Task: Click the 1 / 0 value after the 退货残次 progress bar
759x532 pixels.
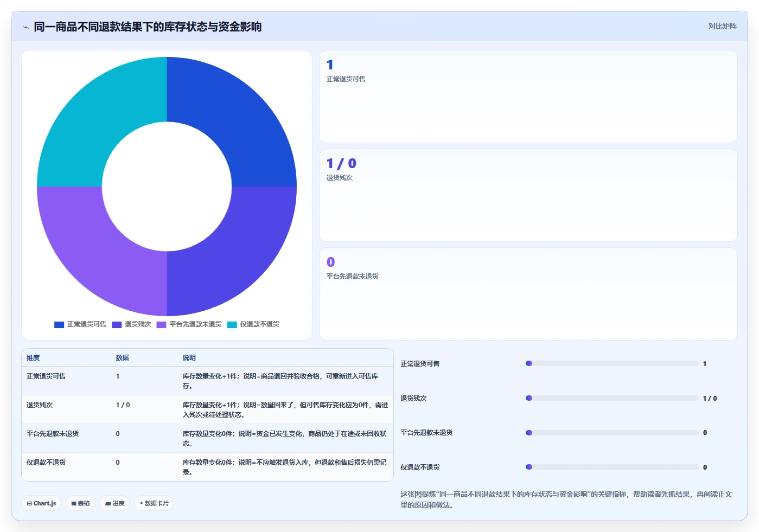Action: pos(710,399)
